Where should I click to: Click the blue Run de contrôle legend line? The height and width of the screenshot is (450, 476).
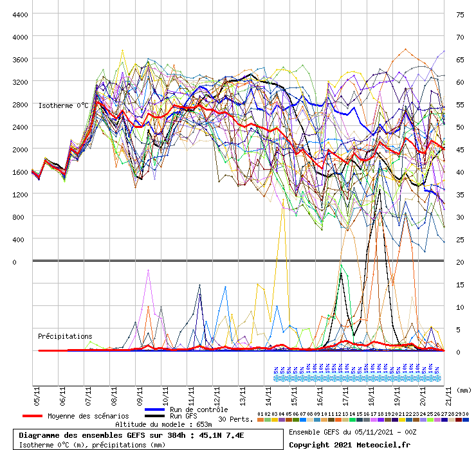pos(156,410)
